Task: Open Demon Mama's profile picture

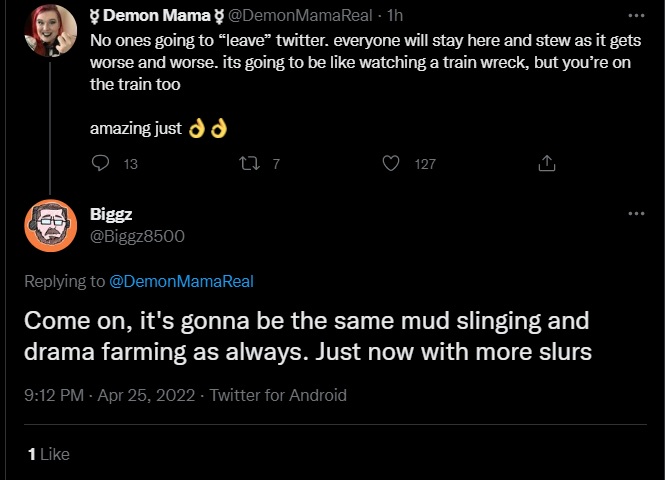Action: coord(50,31)
